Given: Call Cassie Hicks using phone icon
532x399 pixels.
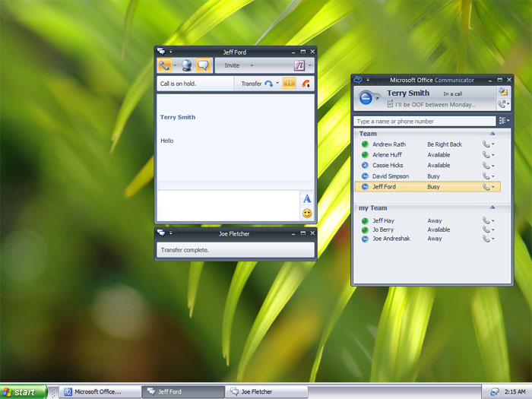Looking at the screenshot, I should coord(486,165).
